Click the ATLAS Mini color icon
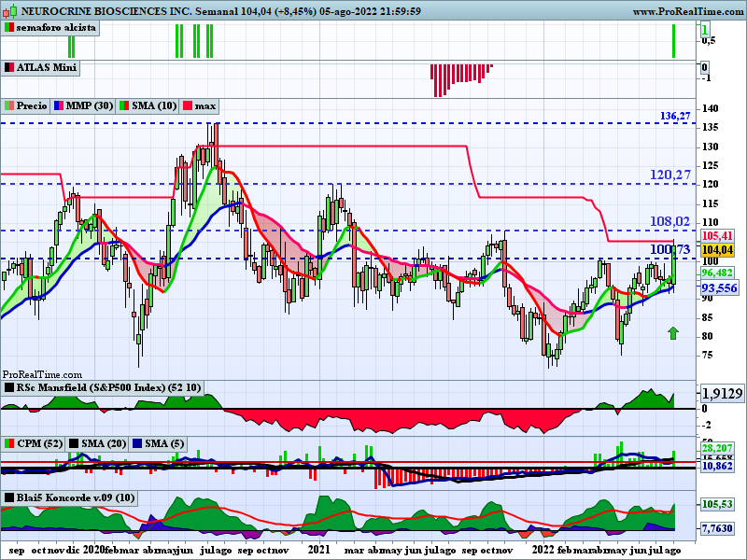747x560 pixels. tap(9, 67)
